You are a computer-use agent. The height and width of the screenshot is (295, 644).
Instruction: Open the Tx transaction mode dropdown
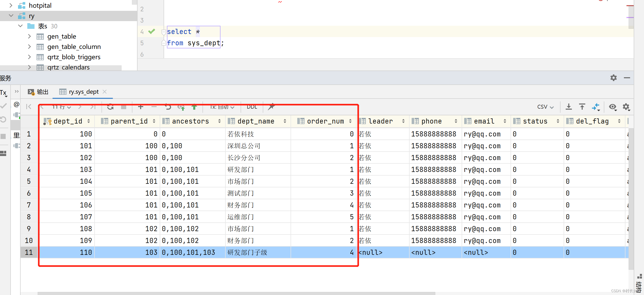[x=222, y=107]
